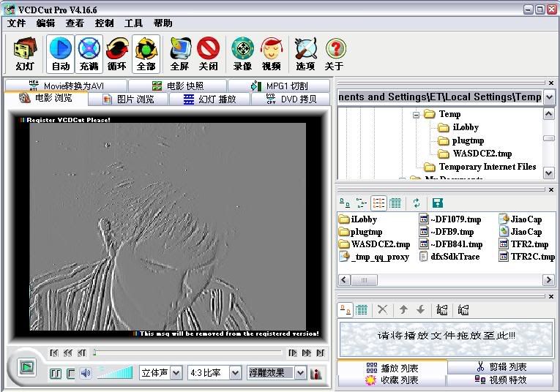Start 录像 recording tool

242,54
